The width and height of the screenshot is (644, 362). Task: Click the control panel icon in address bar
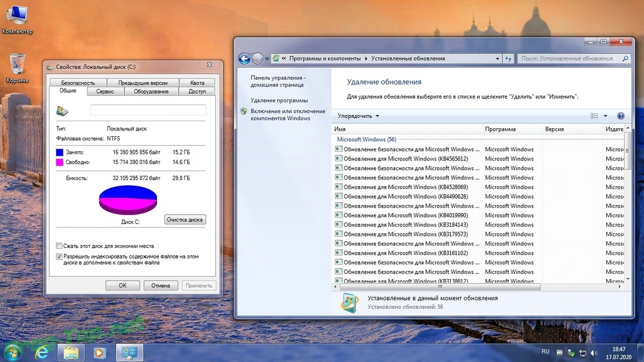[276, 58]
